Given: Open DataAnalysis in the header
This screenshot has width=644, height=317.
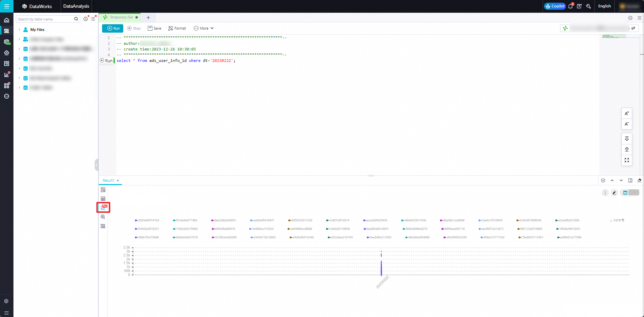Looking at the screenshot, I should 76,6.
